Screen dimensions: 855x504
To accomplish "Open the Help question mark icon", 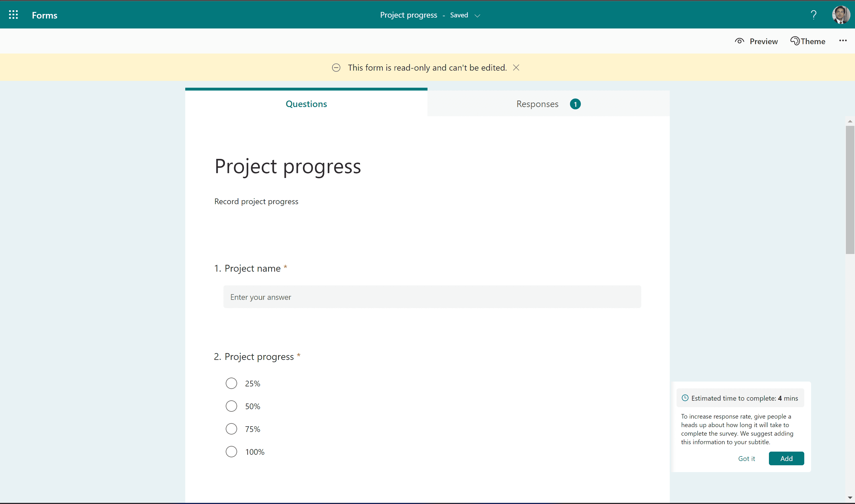I will click(x=814, y=15).
